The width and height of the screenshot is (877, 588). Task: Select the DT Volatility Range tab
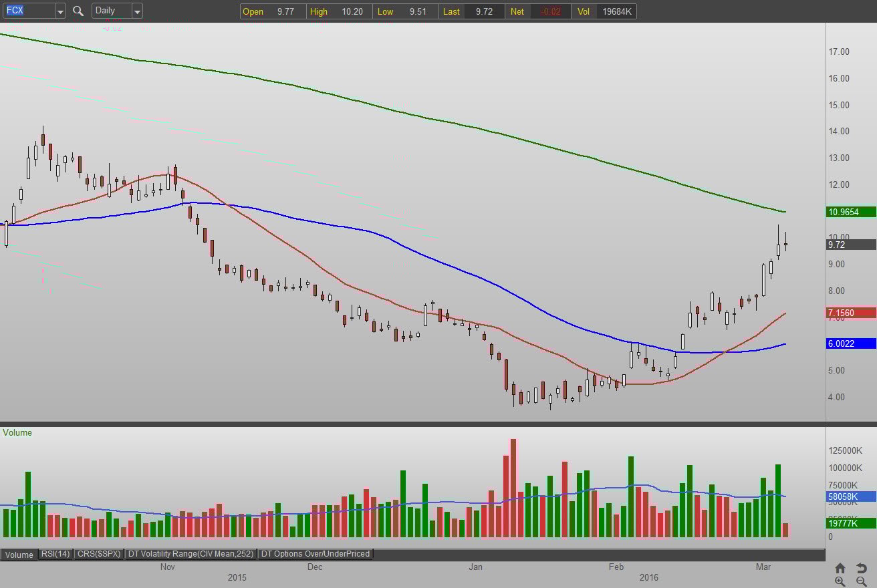(191, 554)
